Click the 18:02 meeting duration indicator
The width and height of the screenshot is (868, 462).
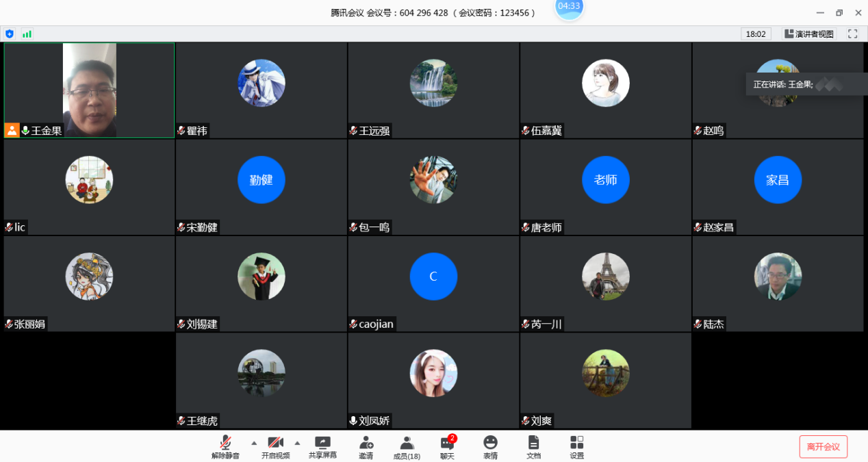click(x=756, y=34)
